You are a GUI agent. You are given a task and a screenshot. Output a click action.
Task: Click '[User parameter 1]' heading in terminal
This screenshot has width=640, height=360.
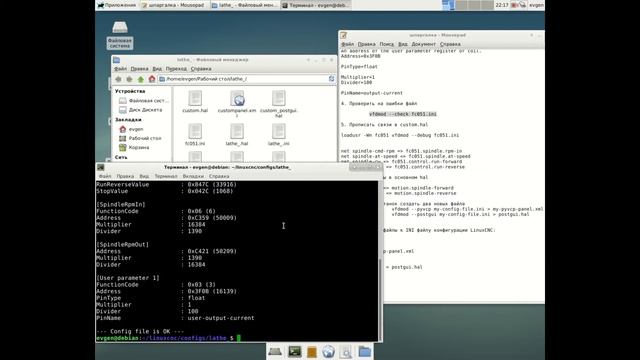(x=128, y=278)
